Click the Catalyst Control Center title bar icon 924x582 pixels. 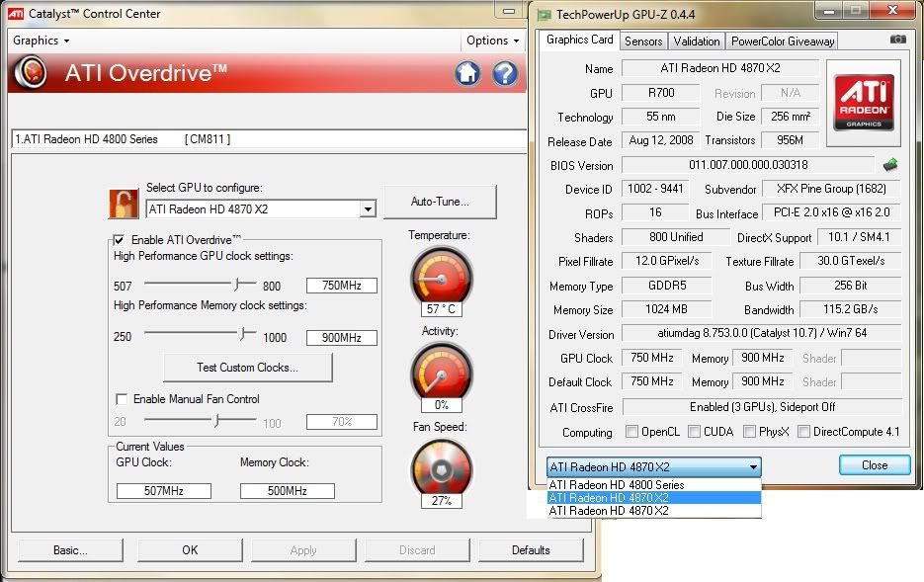tap(16, 14)
